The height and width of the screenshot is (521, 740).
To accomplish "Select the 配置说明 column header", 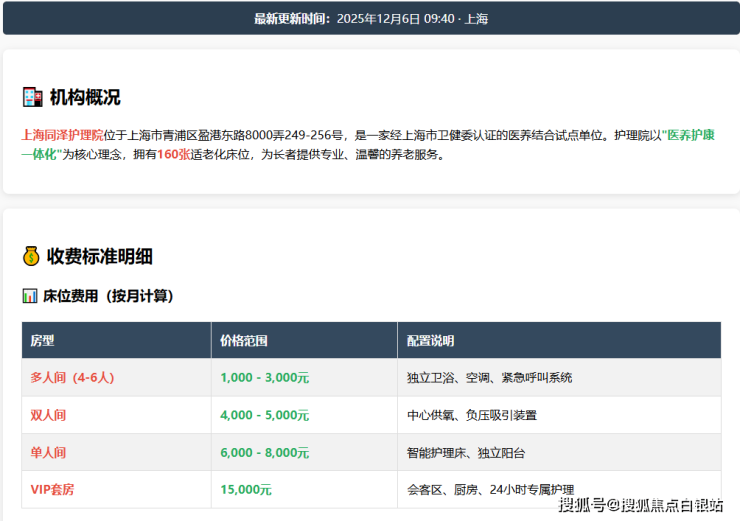I will (x=430, y=341).
